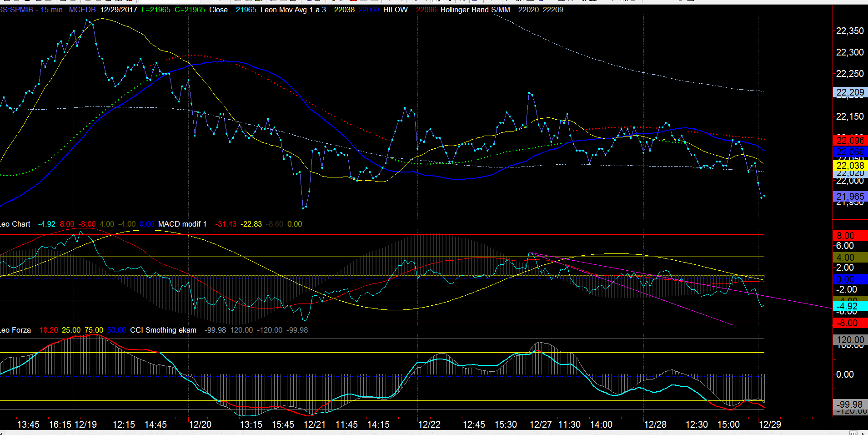
Task: Click the -99.98 tag on the CCI axis
Action: point(850,405)
